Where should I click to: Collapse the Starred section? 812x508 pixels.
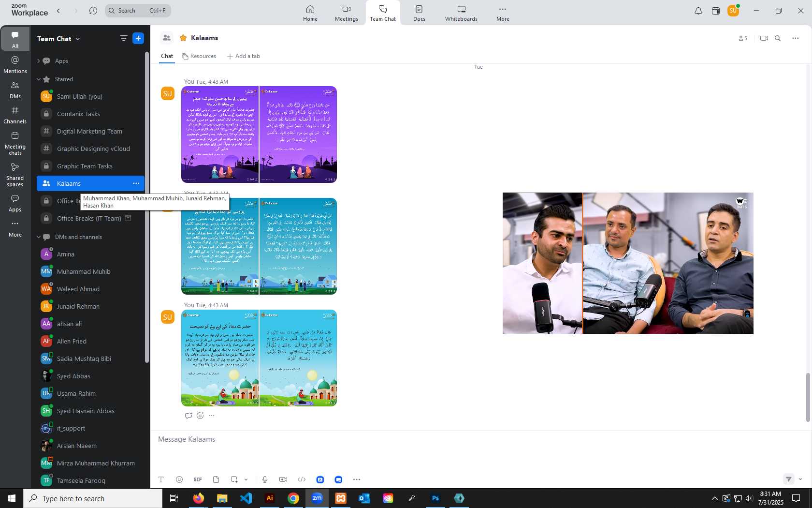[x=38, y=79]
